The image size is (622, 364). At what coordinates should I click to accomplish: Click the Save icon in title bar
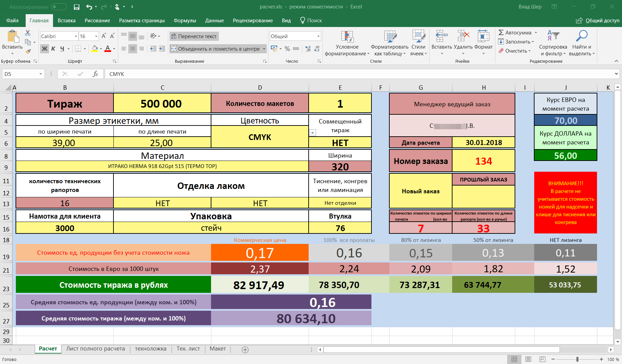point(77,7)
